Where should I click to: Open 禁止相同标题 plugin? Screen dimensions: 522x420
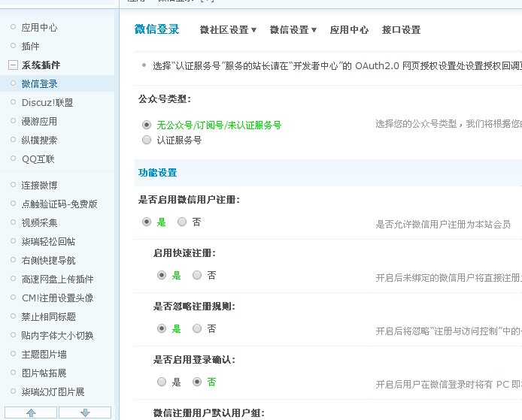tap(48, 316)
